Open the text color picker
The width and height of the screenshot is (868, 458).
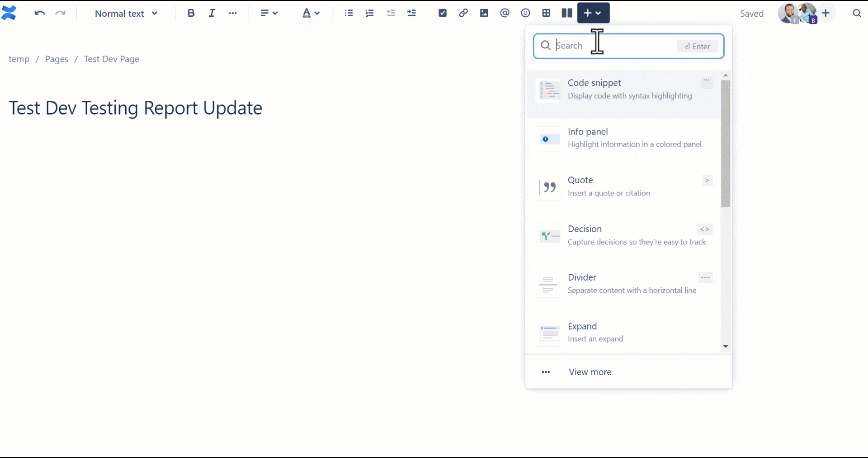[x=311, y=13]
